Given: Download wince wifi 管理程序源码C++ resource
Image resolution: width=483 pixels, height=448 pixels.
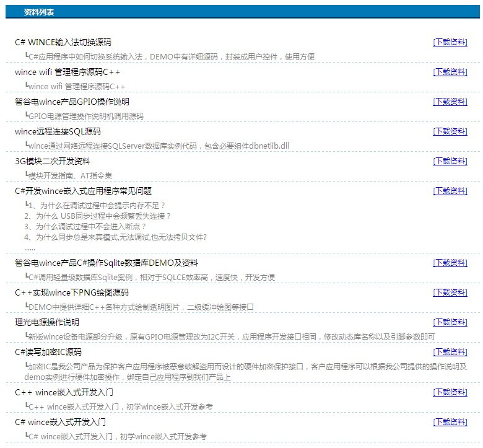Looking at the screenshot, I should [450, 72].
